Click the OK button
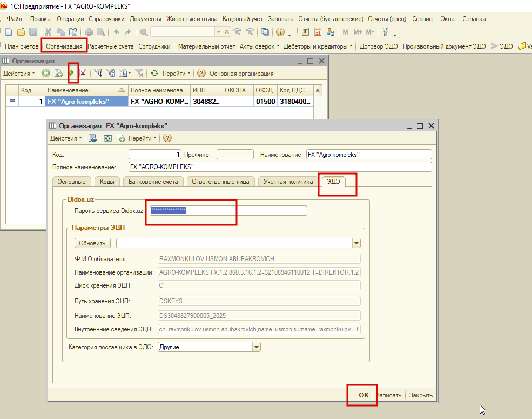532x419 pixels. 363,395
